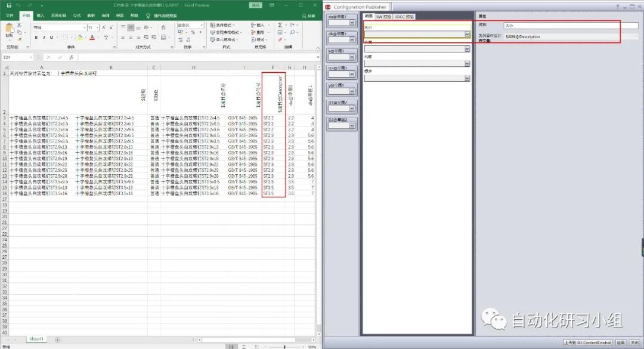This screenshot has height=349, width=644.
Task: Open the font name dropdown
Action: point(84,27)
